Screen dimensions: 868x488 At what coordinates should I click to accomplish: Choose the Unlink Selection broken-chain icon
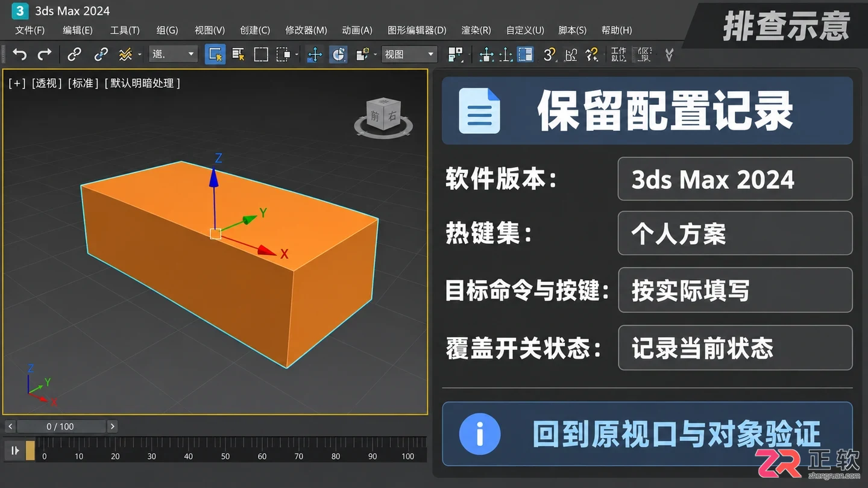[x=101, y=55]
